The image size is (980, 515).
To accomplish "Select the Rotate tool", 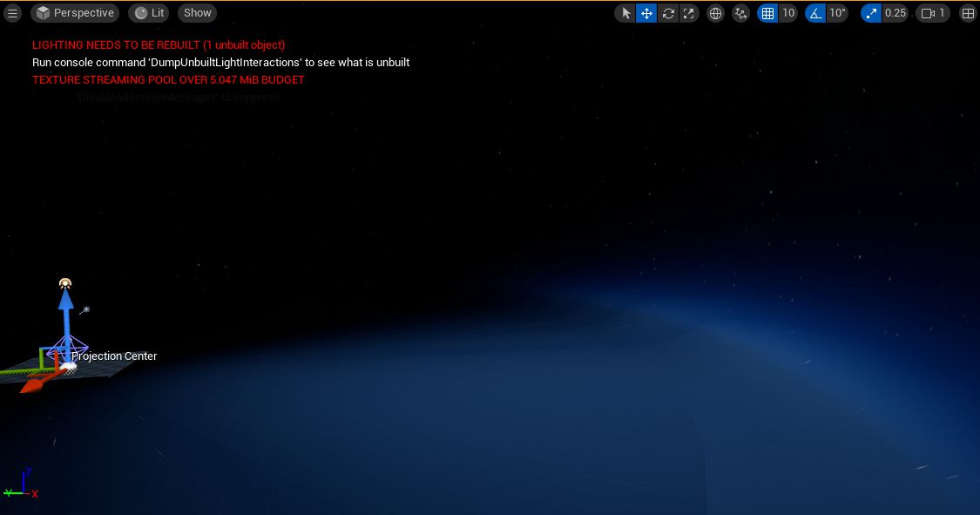I will 668,13.
